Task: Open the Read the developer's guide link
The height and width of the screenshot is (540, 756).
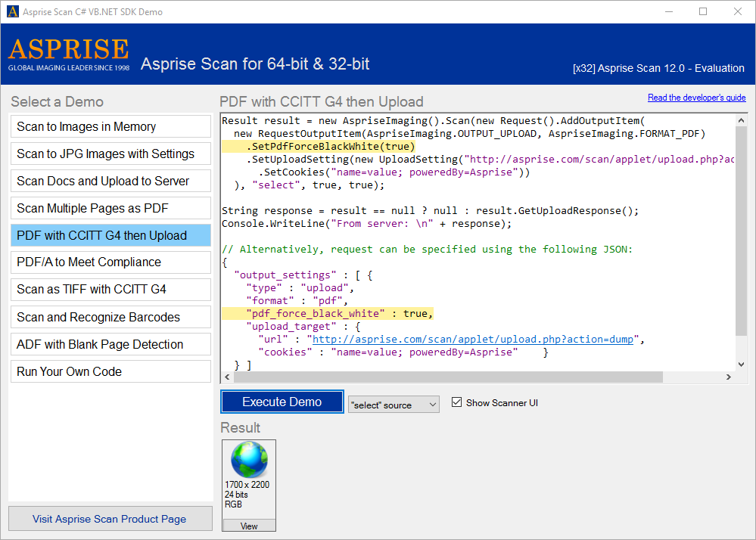Action: pos(696,97)
